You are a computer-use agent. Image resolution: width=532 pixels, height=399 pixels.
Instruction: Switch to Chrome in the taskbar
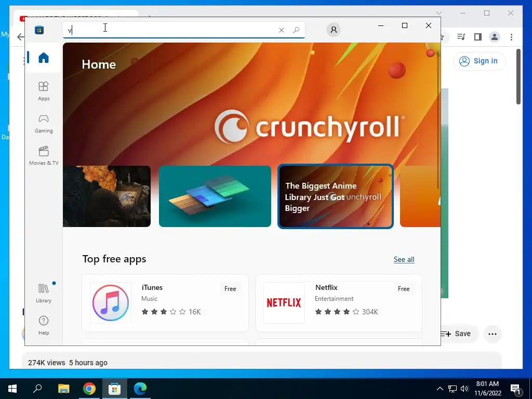pyautogui.click(x=89, y=389)
